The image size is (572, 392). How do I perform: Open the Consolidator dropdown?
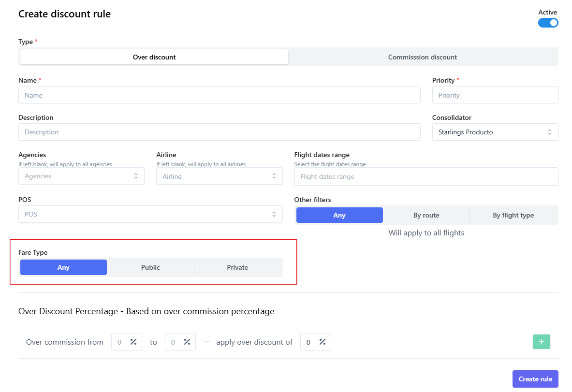tap(495, 132)
